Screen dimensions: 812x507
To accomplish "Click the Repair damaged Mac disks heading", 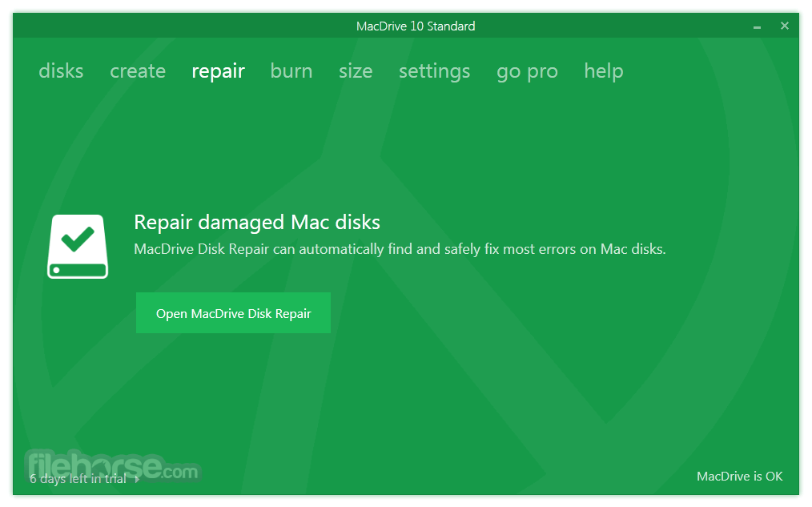I will pos(257,222).
